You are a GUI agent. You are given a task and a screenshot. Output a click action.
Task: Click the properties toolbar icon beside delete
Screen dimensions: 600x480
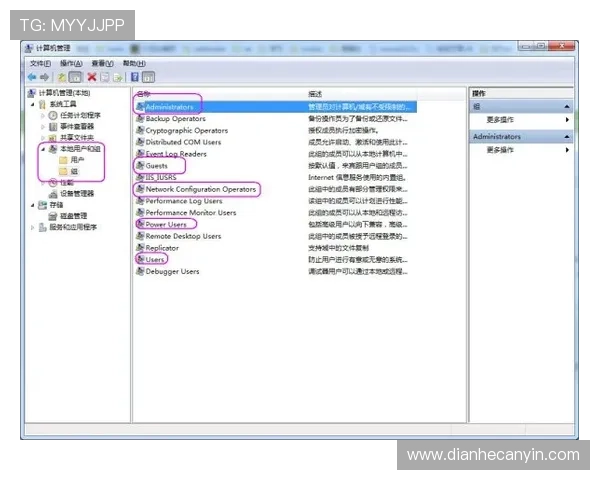pos(105,77)
